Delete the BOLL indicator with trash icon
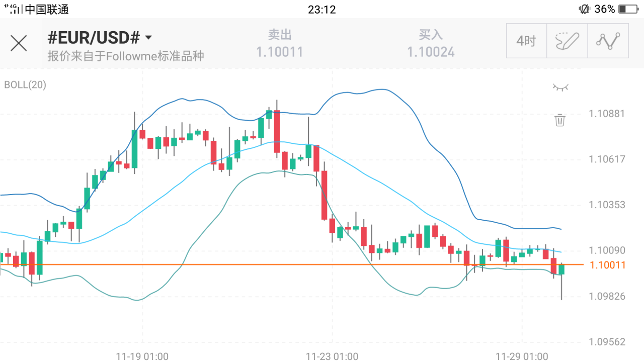 tap(560, 120)
